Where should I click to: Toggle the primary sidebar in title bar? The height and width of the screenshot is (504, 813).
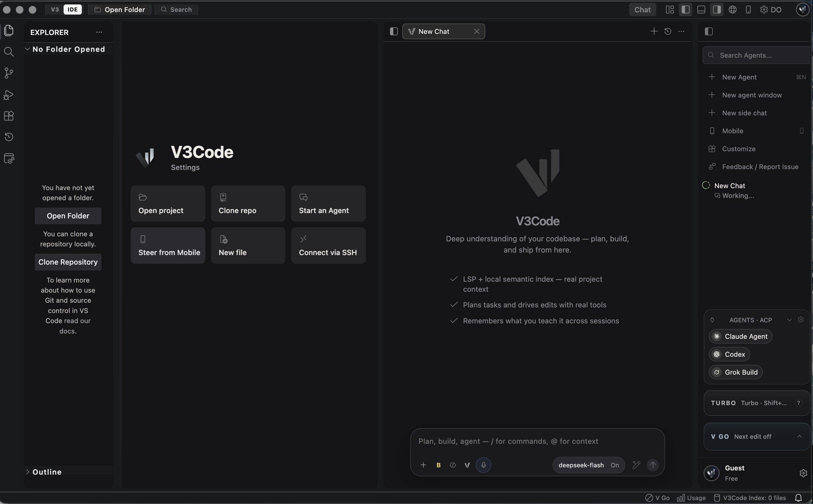[686, 9]
